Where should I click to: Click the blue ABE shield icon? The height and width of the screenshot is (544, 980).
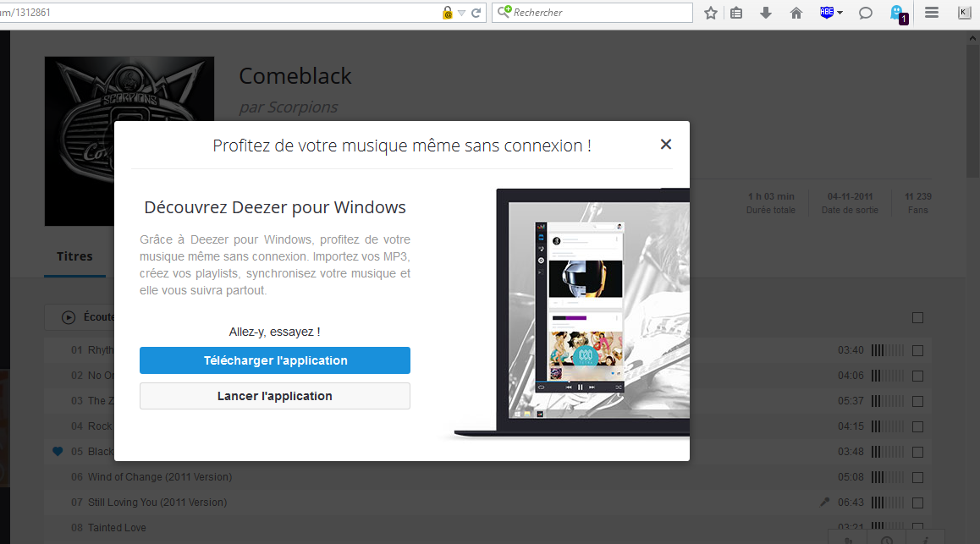[x=827, y=13]
